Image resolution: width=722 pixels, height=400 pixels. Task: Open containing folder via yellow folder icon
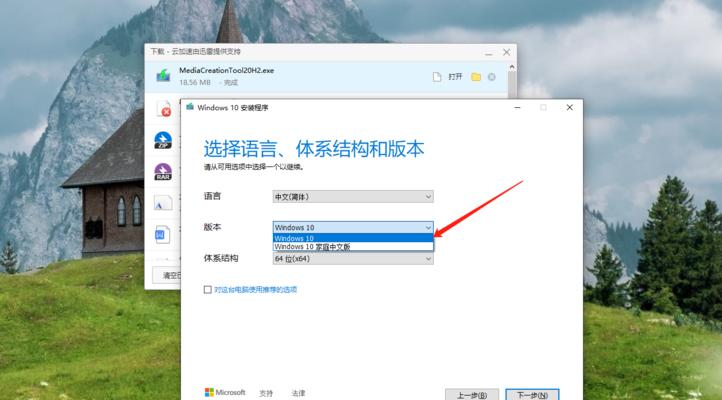pos(476,77)
